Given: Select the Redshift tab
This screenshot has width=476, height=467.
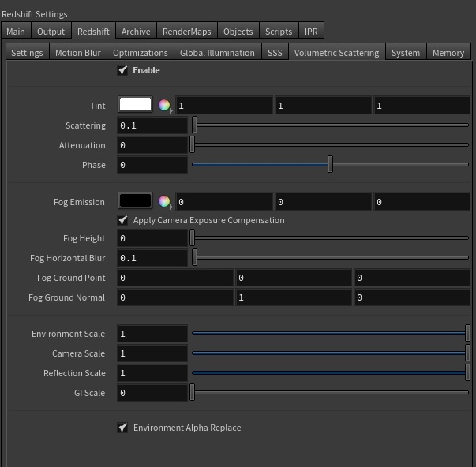Looking at the screenshot, I should (x=93, y=32).
